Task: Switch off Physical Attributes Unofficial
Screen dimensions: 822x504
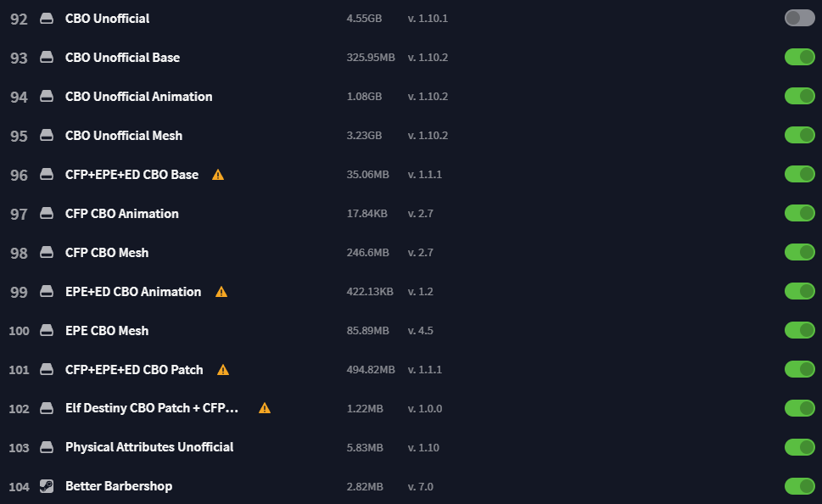Action: 799,447
